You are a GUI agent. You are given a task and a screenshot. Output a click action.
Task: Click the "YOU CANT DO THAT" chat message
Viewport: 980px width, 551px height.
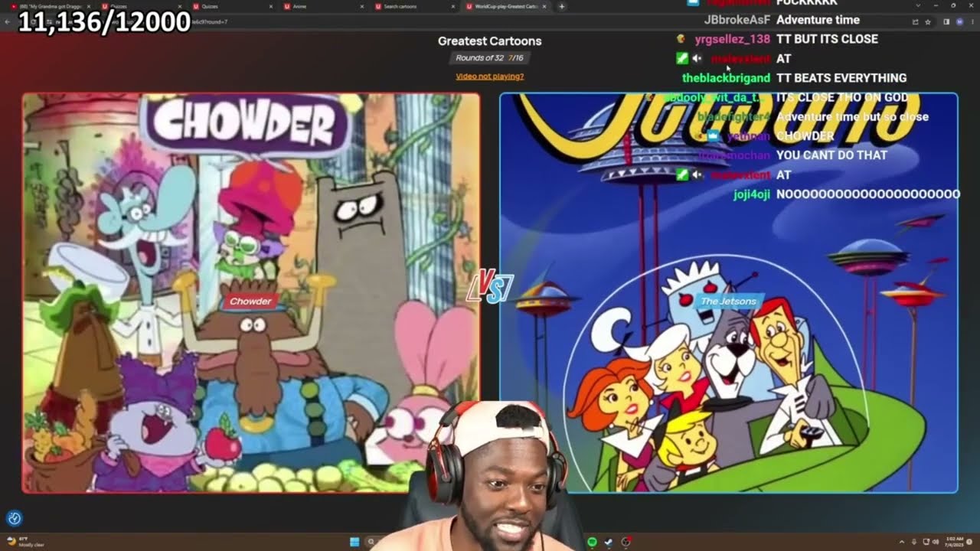click(832, 155)
